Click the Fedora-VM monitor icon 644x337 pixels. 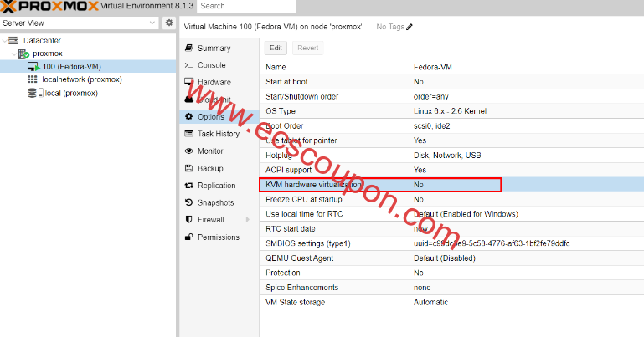pos(33,66)
